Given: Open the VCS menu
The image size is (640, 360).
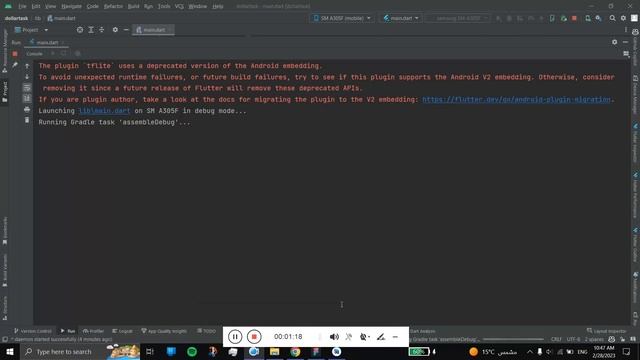Looking at the screenshot, I should (179, 7).
